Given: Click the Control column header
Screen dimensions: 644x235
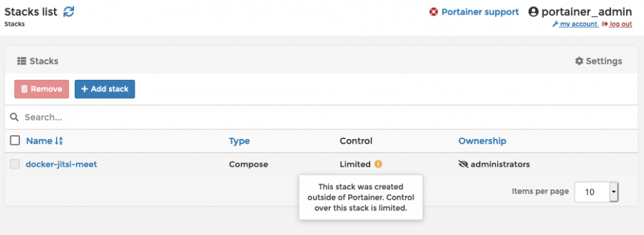Looking at the screenshot, I should 356,141.
